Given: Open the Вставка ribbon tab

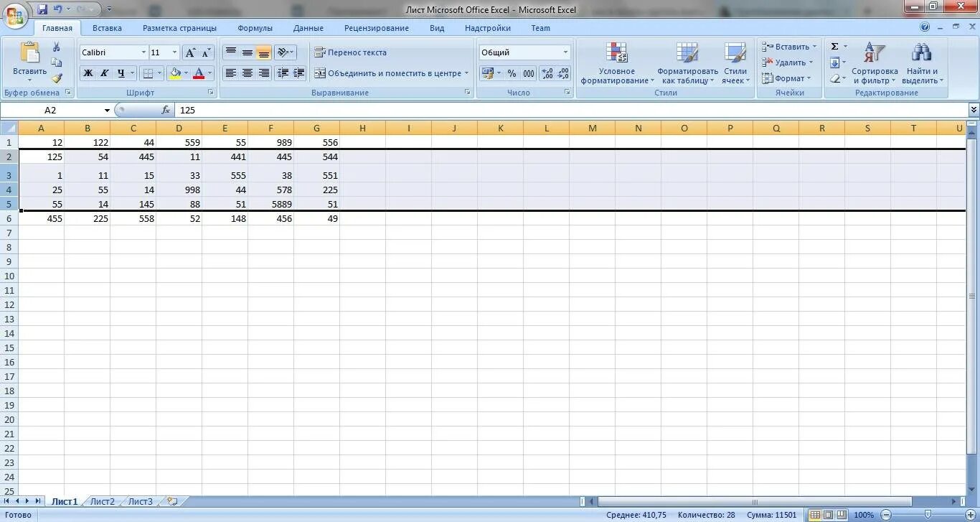Looking at the screenshot, I should [x=107, y=28].
